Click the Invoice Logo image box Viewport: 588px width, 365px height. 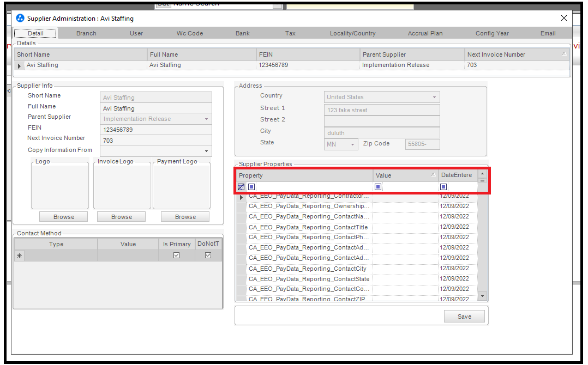(122, 186)
